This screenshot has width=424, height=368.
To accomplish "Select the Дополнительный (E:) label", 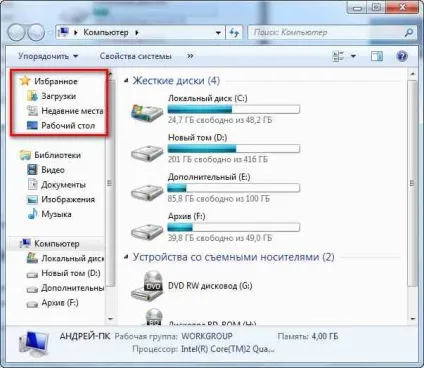I will click(x=209, y=177).
